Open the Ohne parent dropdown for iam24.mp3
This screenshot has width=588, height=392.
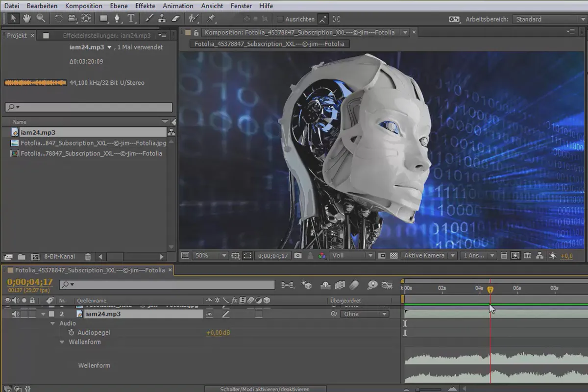(x=365, y=314)
